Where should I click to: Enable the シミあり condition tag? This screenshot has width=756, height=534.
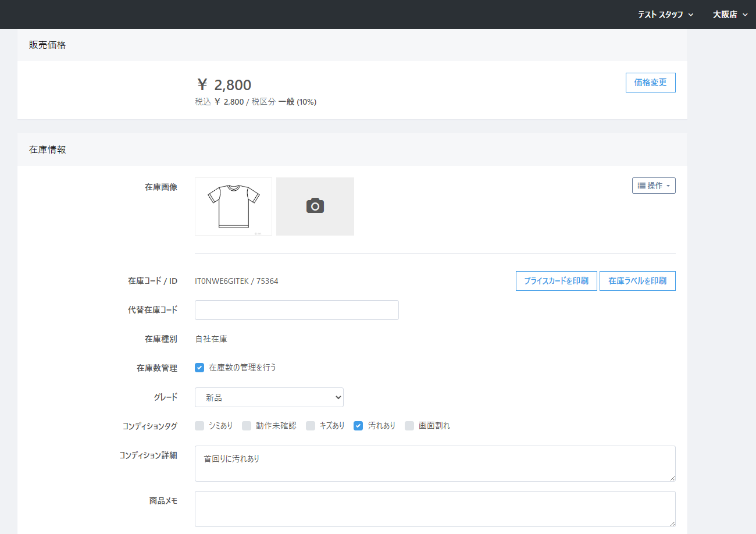pyautogui.click(x=199, y=426)
